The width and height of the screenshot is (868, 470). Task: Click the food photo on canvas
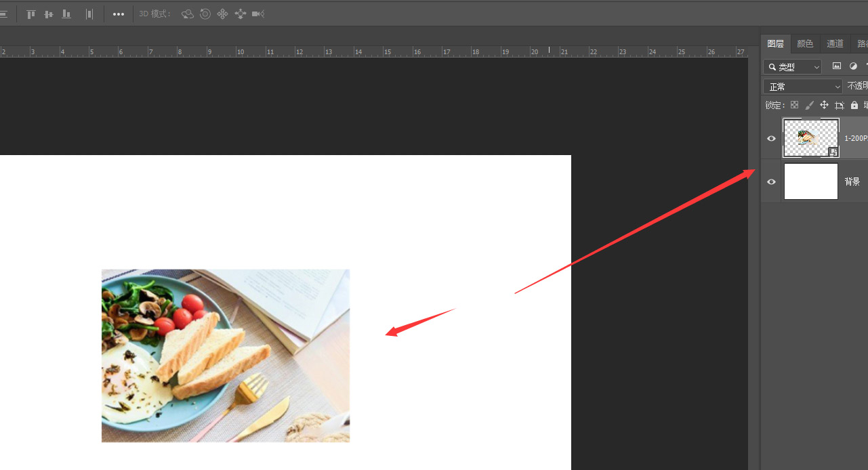pyautogui.click(x=226, y=356)
